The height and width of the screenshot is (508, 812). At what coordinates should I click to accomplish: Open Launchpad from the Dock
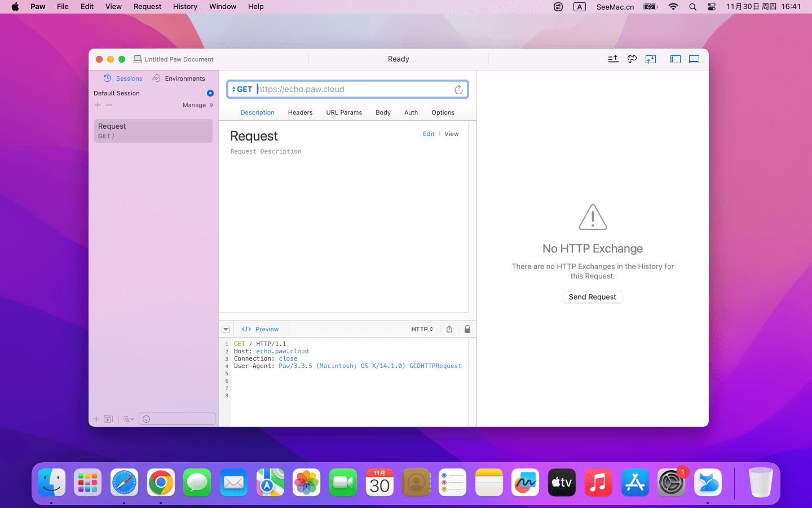pos(88,483)
